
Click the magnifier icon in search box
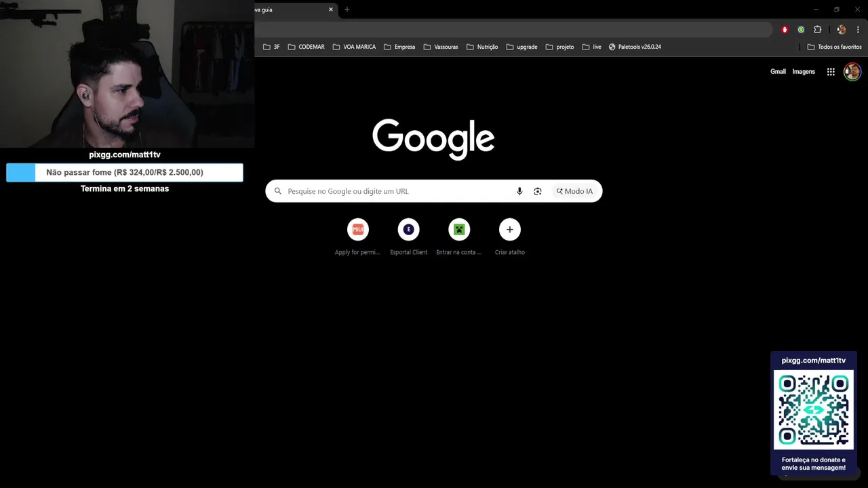(277, 191)
